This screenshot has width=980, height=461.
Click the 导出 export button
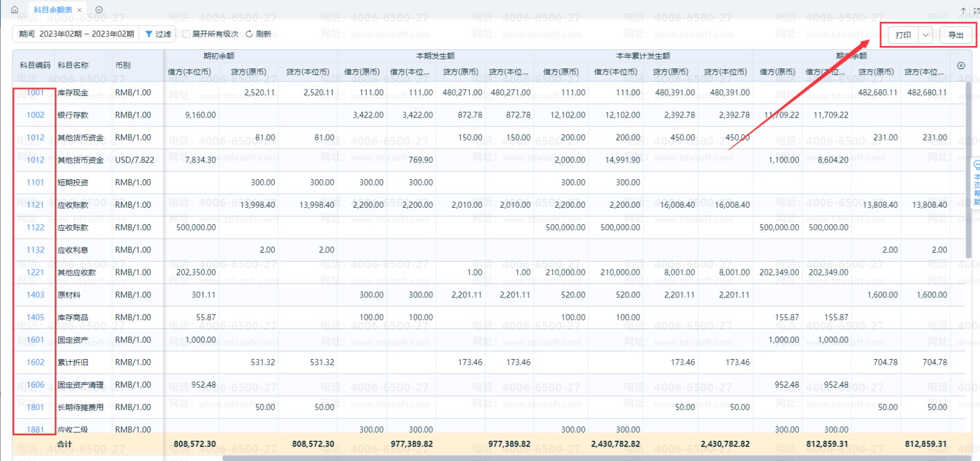pyautogui.click(x=955, y=35)
